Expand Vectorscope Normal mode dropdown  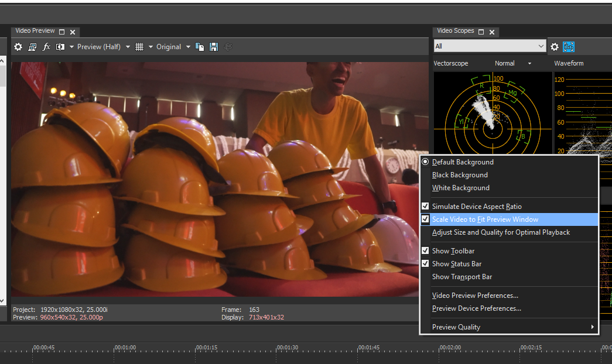(x=529, y=63)
